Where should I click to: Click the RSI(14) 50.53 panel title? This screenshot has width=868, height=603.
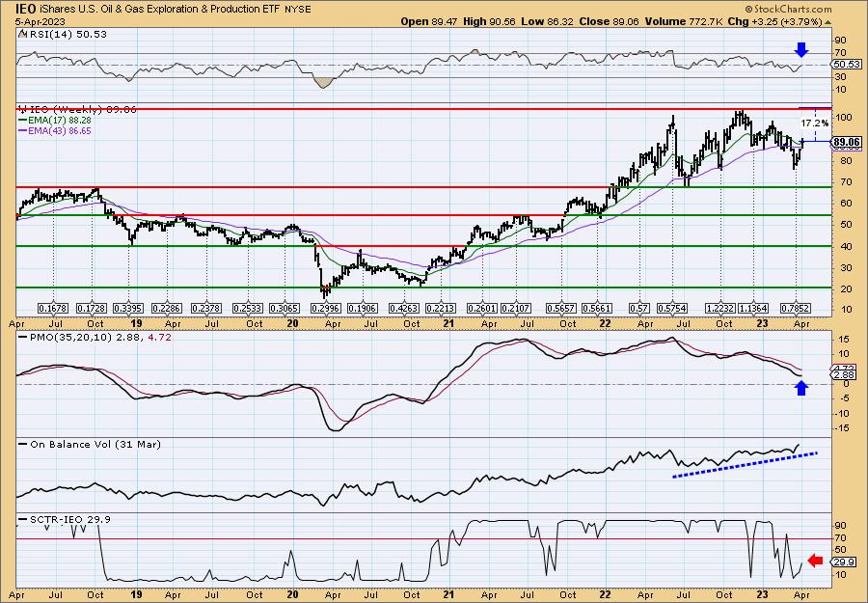pos(67,34)
